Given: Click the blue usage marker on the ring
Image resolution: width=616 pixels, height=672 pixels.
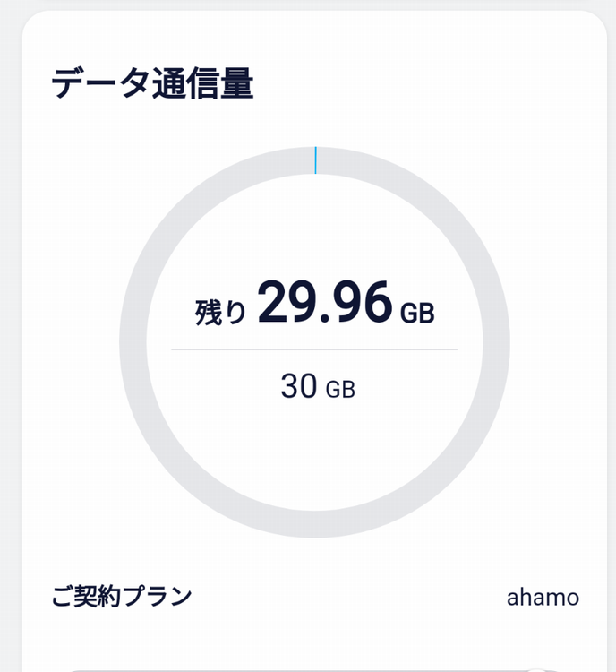Looking at the screenshot, I should [x=315, y=160].
